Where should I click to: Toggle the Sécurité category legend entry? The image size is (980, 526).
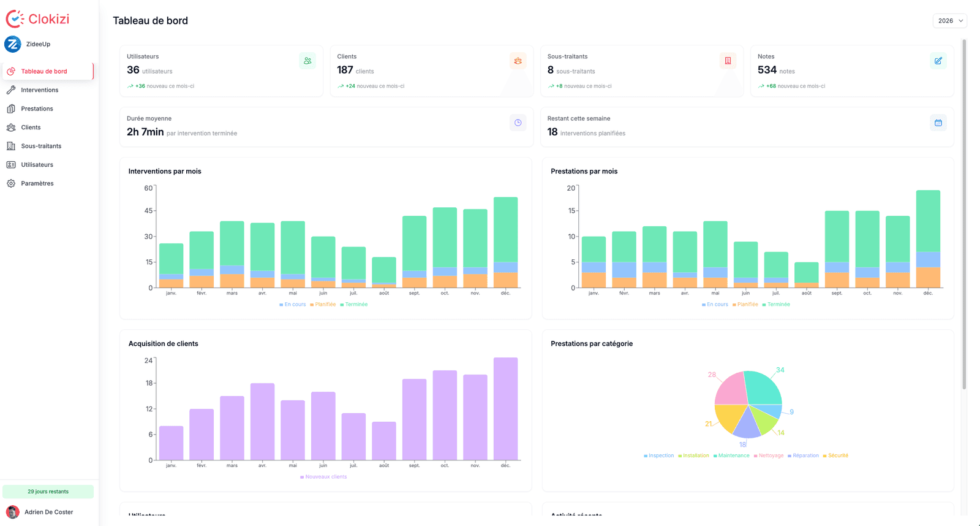[x=835, y=455]
